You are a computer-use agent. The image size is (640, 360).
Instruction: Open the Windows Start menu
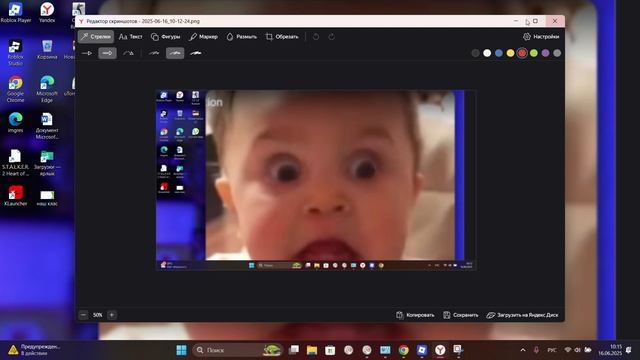click(x=181, y=350)
